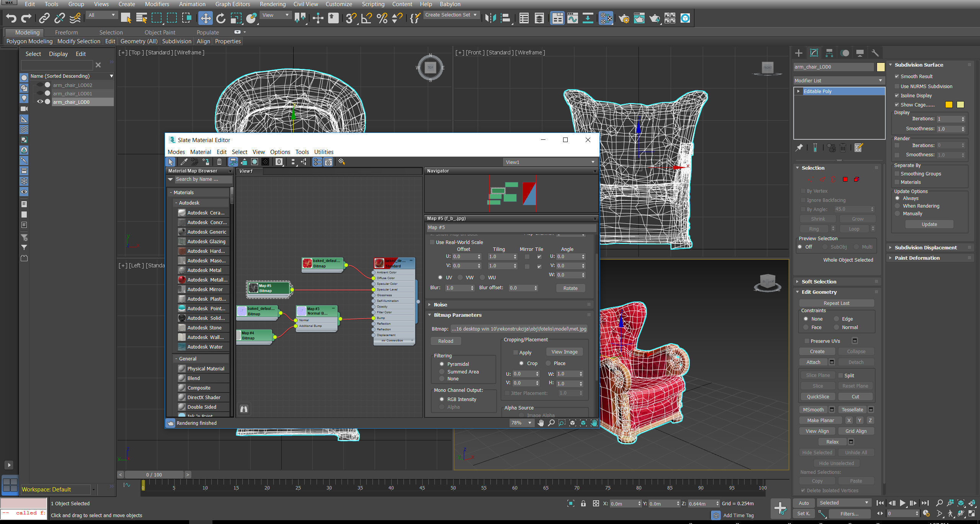Open Slate editor Material menu
Image resolution: width=980 pixels, height=524 pixels.
[201, 152]
